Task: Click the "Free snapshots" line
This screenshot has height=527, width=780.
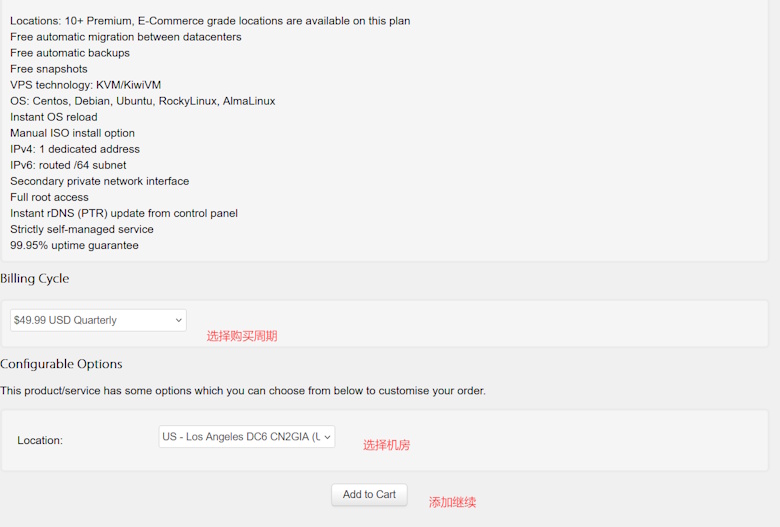Action: point(49,69)
